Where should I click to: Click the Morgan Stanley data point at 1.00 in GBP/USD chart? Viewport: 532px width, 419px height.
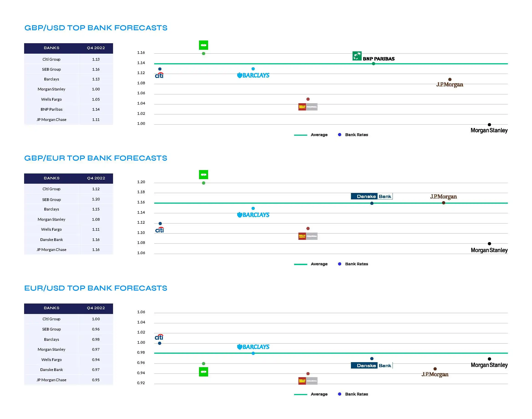(x=489, y=125)
